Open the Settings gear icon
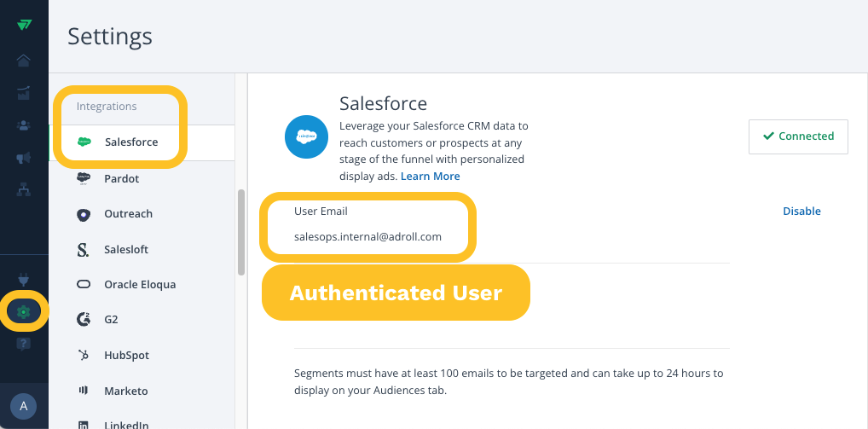Image resolution: width=868 pixels, height=429 pixels. point(23,311)
